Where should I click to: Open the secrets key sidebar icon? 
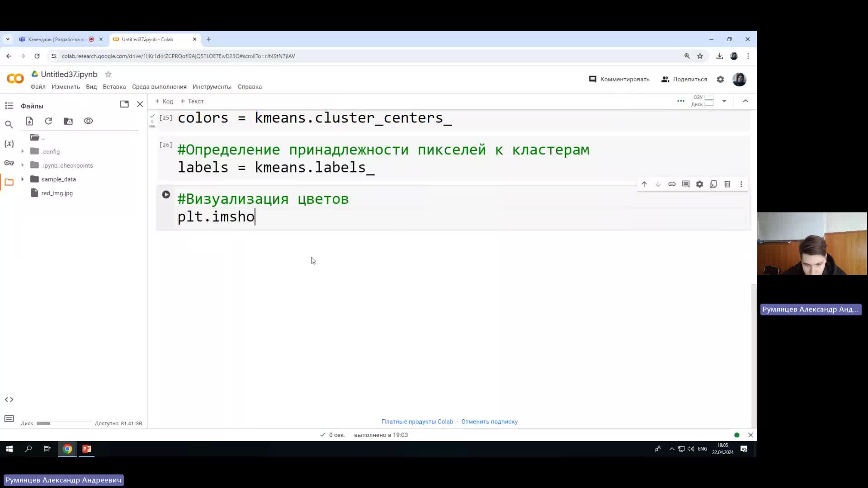point(9,163)
